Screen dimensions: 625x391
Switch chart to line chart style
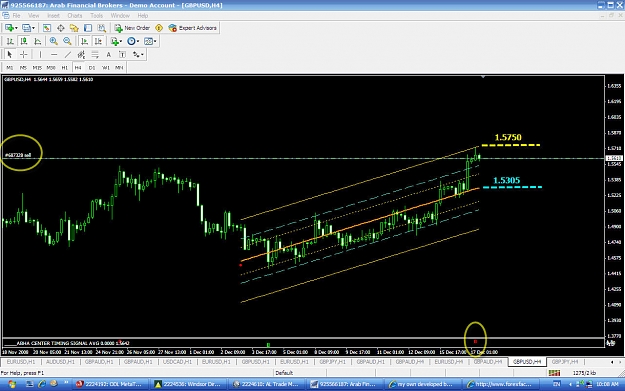[37, 41]
